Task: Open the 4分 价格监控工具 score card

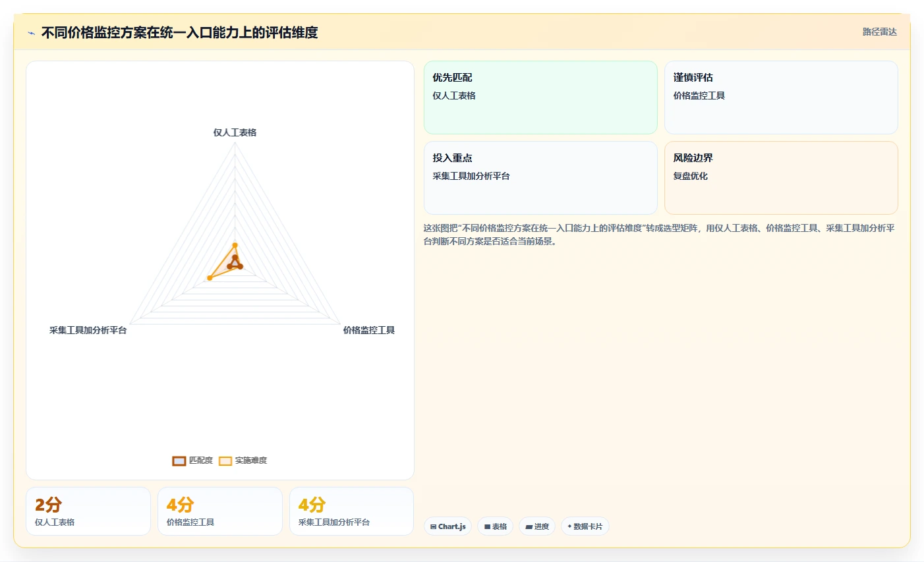Action: [220, 511]
